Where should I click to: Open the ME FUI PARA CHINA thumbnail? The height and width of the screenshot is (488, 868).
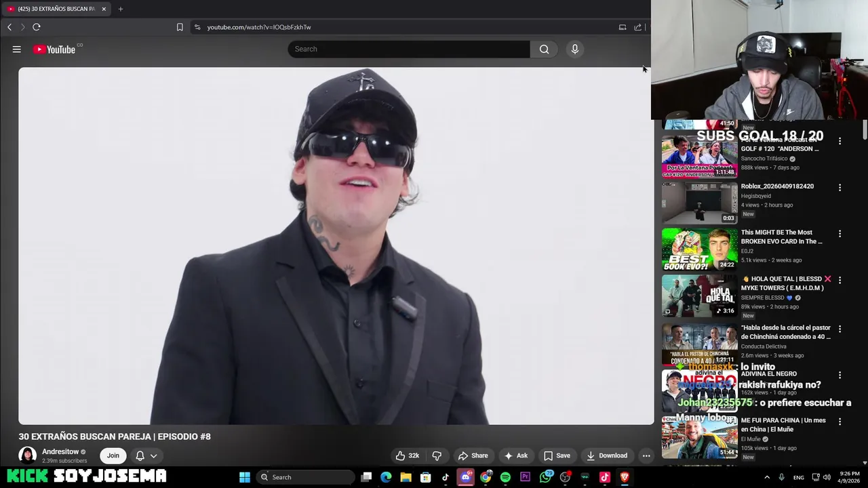tap(699, 437)
